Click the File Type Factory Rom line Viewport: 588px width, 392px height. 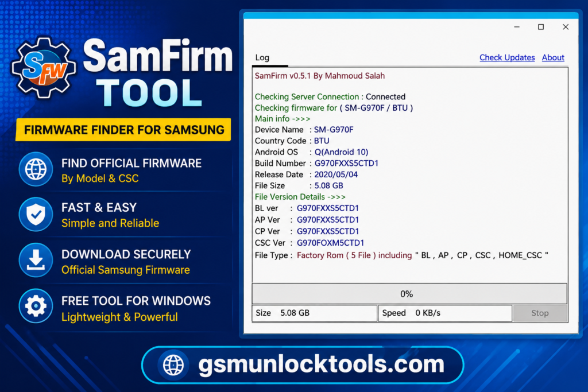(x=401, y=255)
